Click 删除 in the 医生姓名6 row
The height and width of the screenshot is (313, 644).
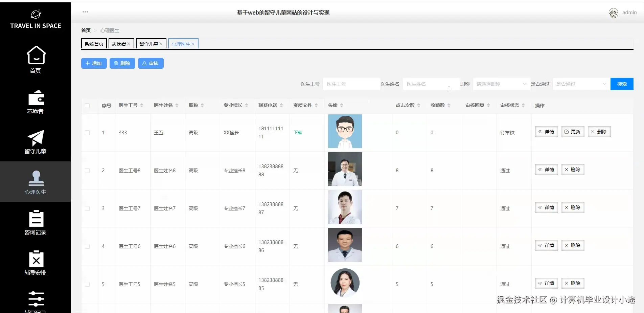tap(573, 245)
